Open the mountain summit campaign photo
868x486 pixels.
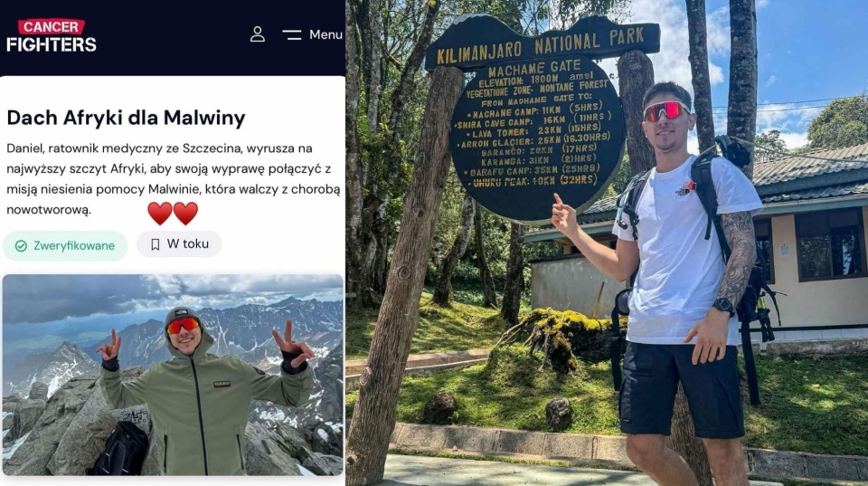tap(173, 375)
